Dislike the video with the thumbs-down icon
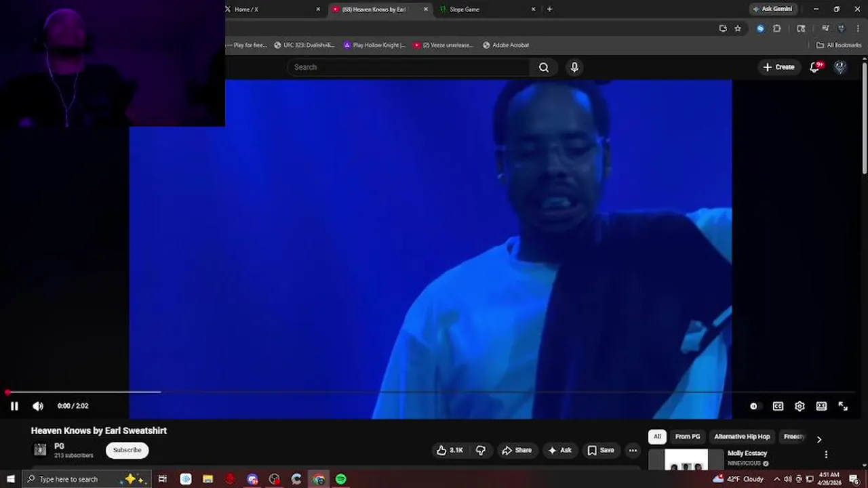 pos(481,450)
